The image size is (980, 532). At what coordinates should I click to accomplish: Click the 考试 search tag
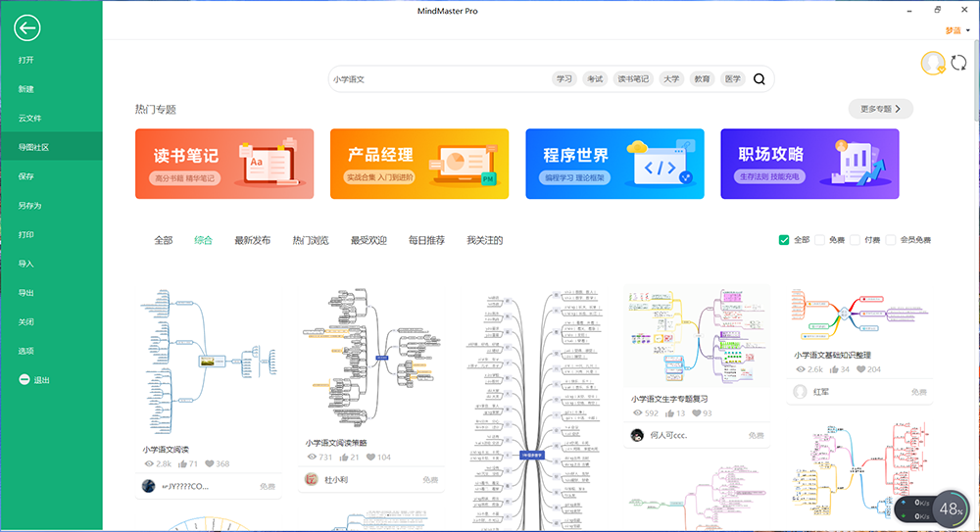(x=595, y=78)
